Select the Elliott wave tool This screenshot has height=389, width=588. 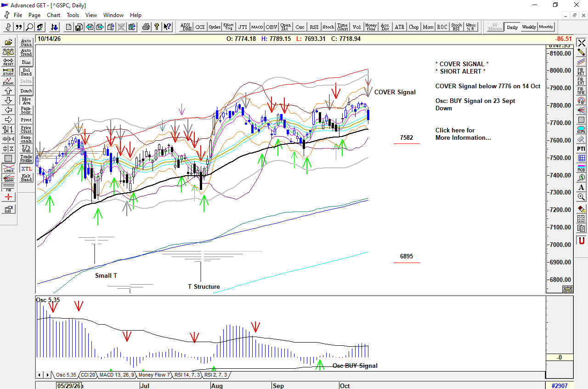(8, 81)
